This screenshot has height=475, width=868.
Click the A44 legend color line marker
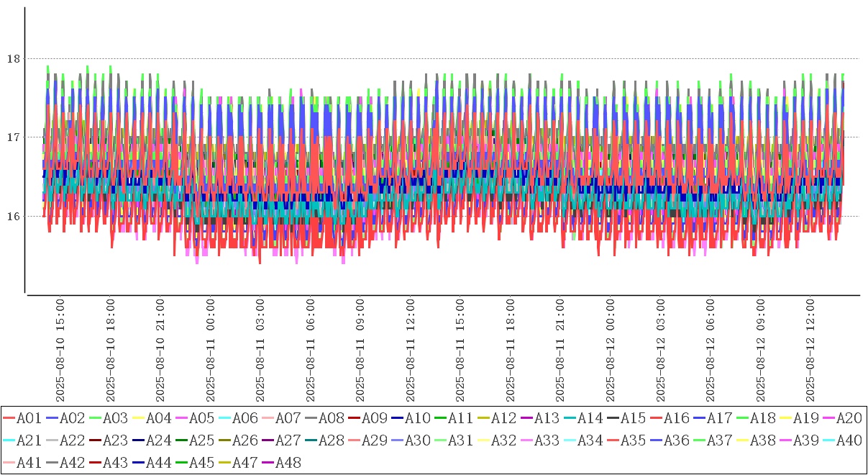click(138, 463)
